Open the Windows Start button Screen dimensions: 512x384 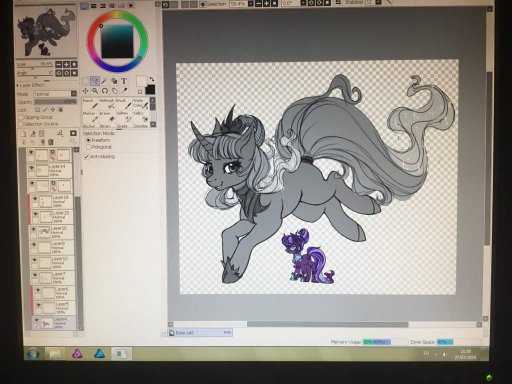(x=33, y=353)
